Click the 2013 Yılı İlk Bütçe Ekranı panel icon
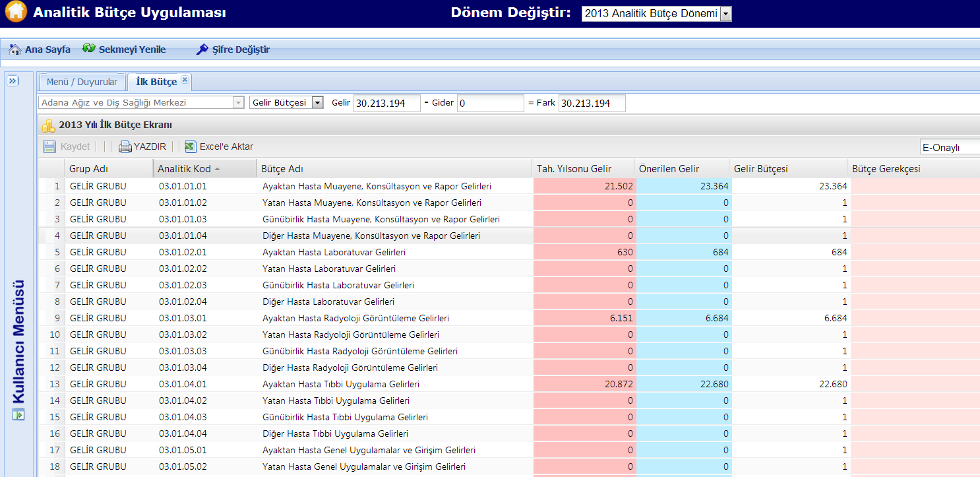This screenshot has height=477, width=980. 48,125
